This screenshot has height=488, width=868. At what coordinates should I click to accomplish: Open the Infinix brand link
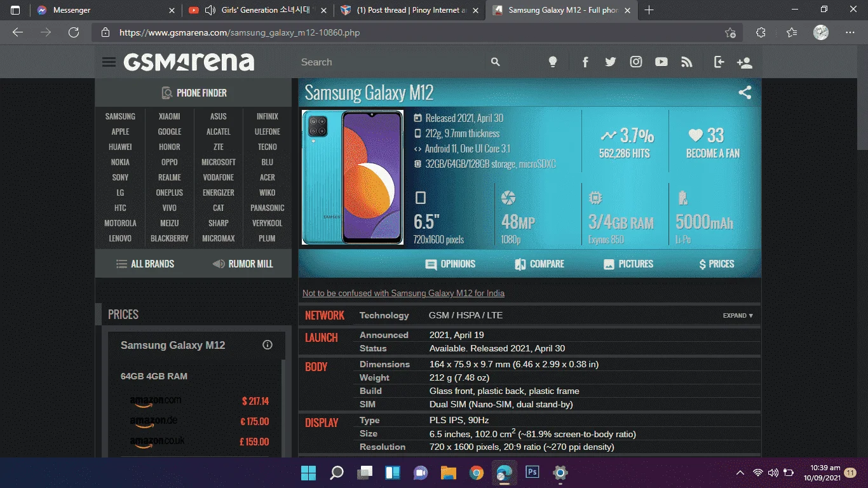[268, 116]
